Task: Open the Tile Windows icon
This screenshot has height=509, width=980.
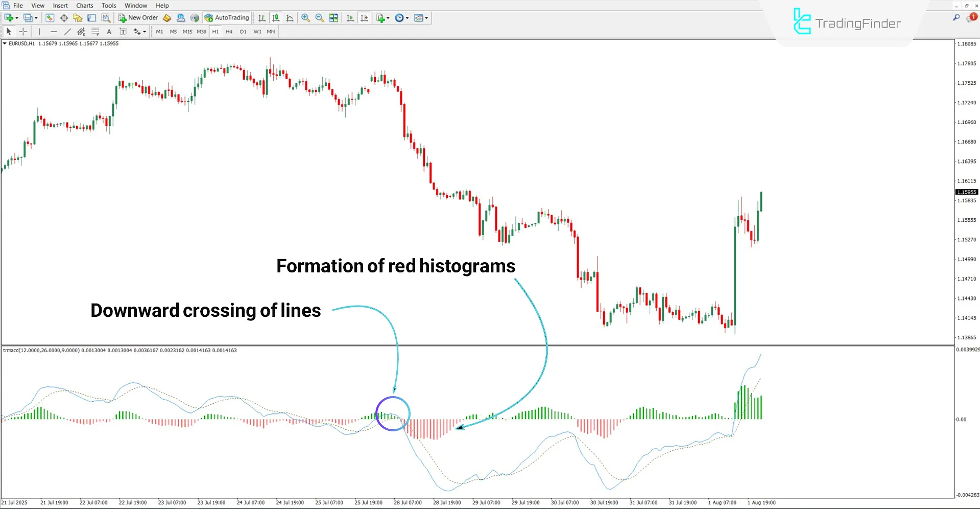Action: point(333,17)
